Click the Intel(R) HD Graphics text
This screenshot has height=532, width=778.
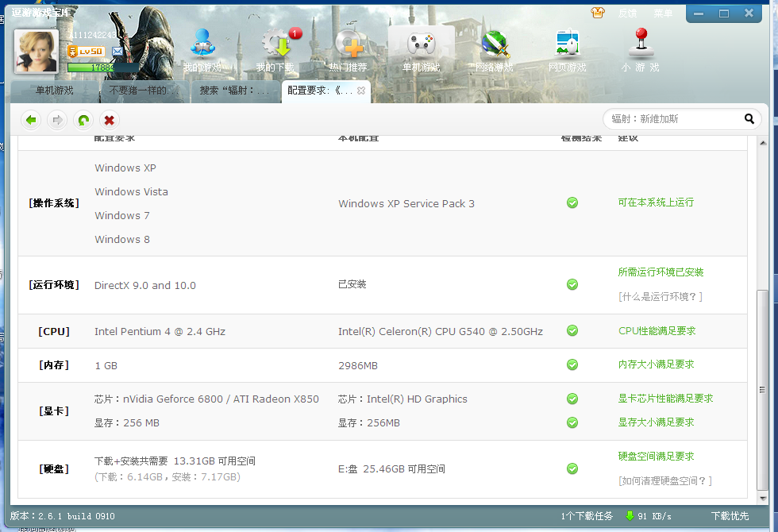click(x=402, y=399)
